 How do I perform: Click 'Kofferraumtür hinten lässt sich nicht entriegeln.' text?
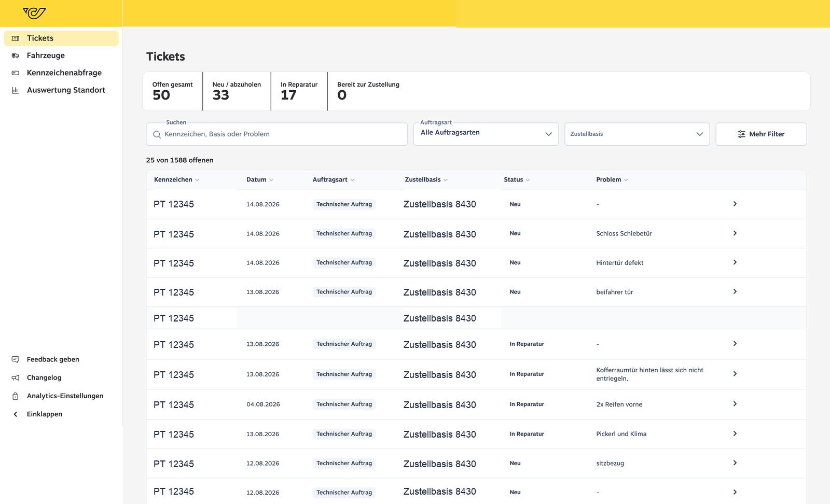coord(649,374)
